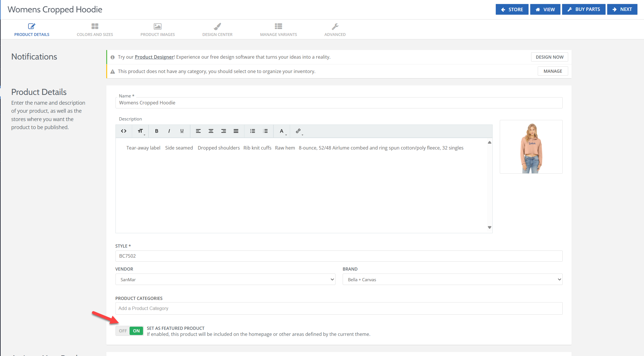The image size is (644, 356).
Task: Expand the Brand dropdown Bella + Canvas
Action: pyautogui.click(x=452, y=280)
